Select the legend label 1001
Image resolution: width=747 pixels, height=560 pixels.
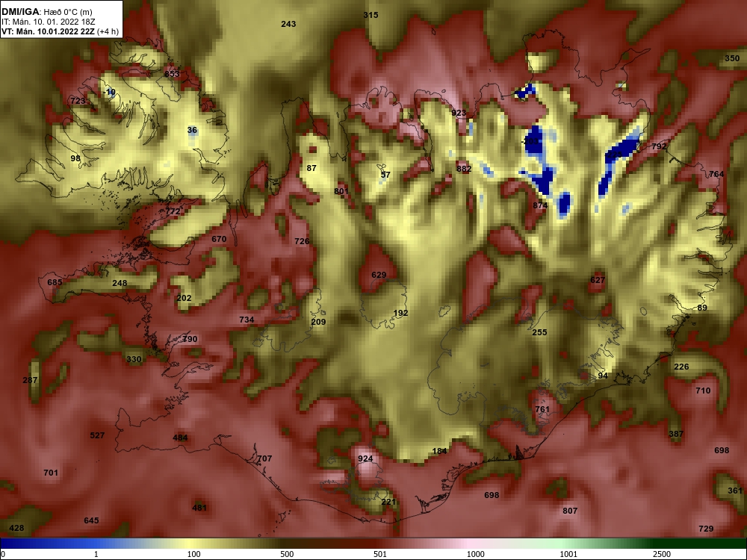pyautogui.click(x=568, y=554)
